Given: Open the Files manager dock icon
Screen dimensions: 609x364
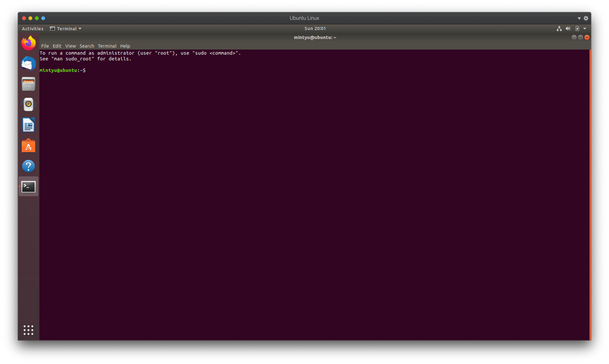Looking at the screenshot, I should pos(28,84).
